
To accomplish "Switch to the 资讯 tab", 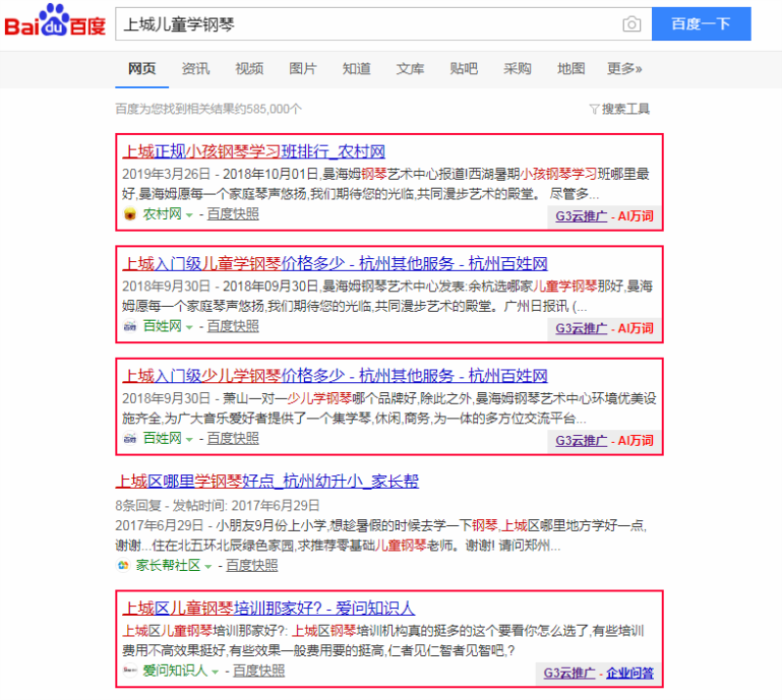I will (x=195, y=68).
